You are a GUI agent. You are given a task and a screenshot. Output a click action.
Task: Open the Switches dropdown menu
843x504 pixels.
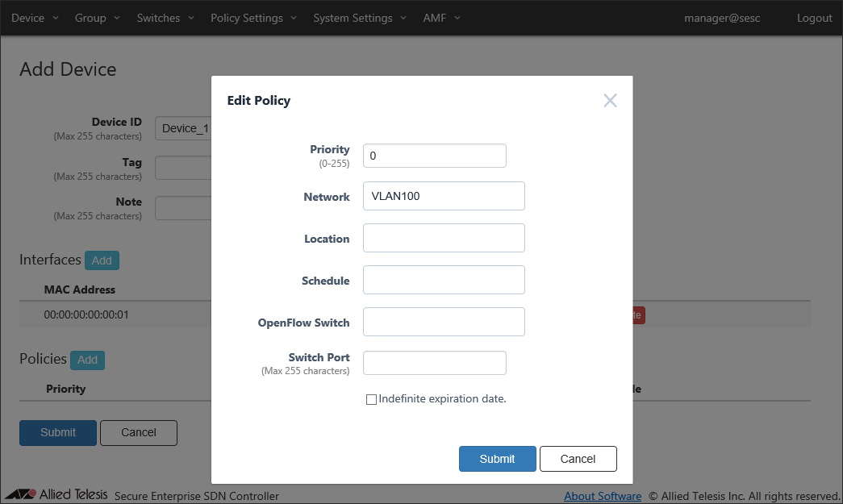165,18
